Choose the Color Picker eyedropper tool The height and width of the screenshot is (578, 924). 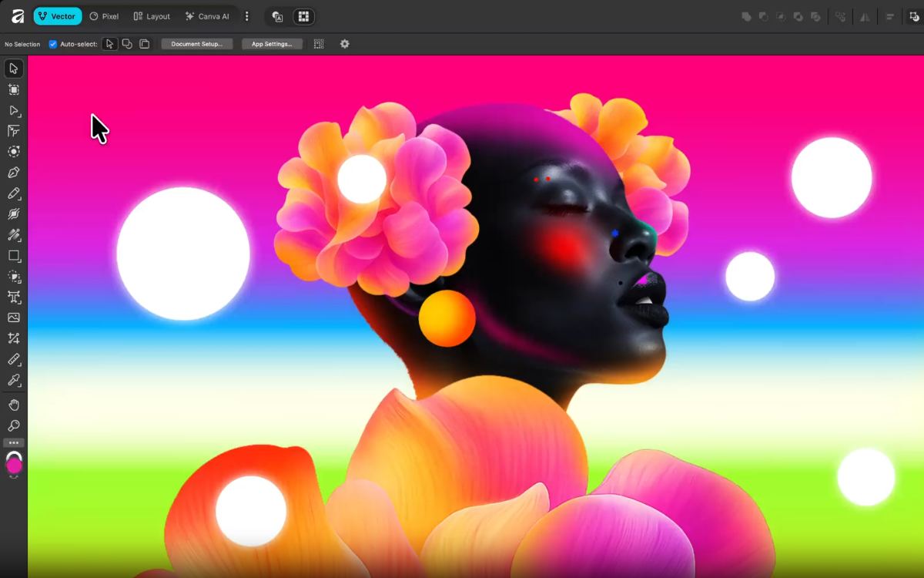click(13, 380)
